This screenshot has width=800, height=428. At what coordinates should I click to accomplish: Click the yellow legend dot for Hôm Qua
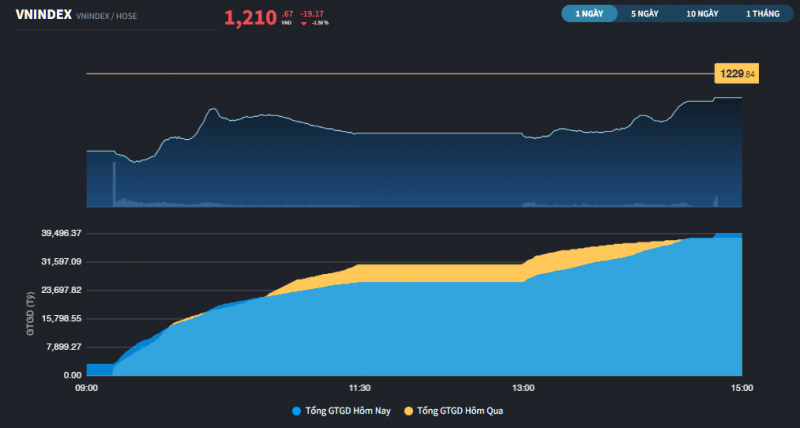pos(408,411)
